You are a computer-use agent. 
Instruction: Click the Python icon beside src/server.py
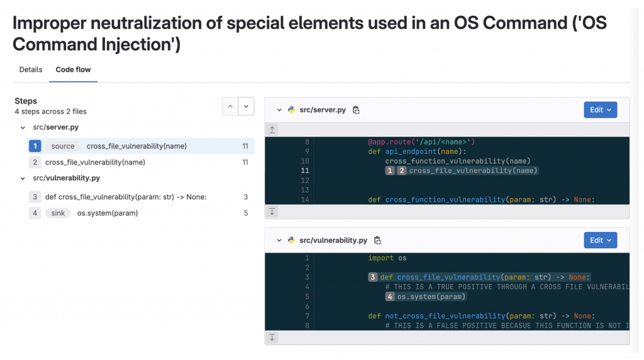292,110
